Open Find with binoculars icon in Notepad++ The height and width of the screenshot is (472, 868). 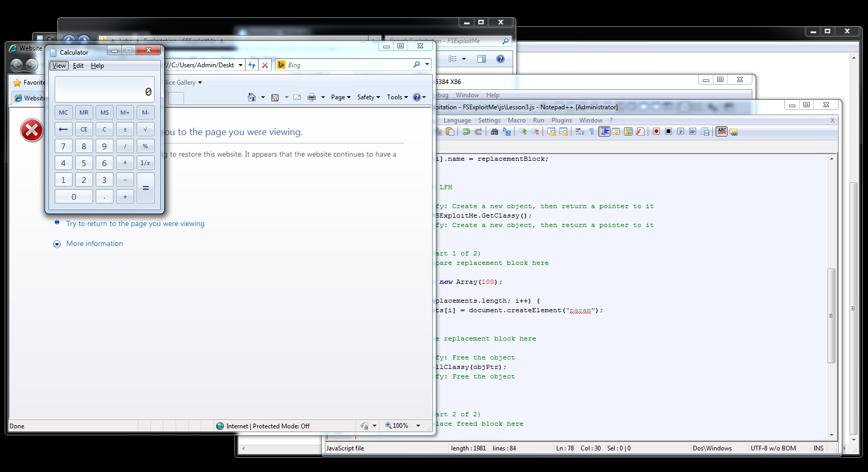[494, 131]
